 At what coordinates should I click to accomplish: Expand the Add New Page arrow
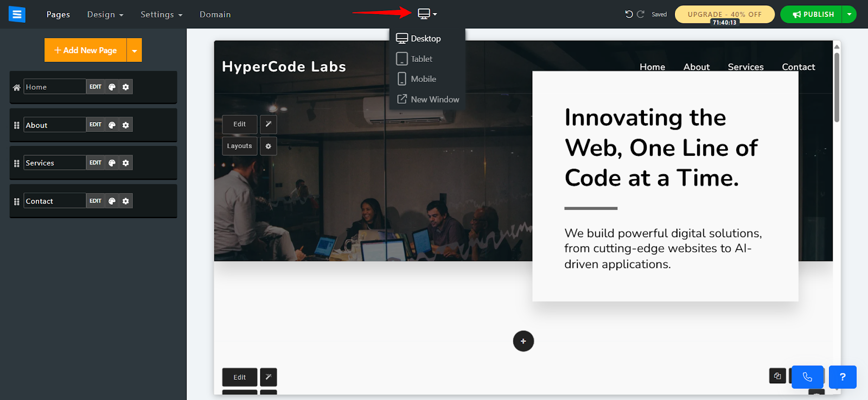135,50
